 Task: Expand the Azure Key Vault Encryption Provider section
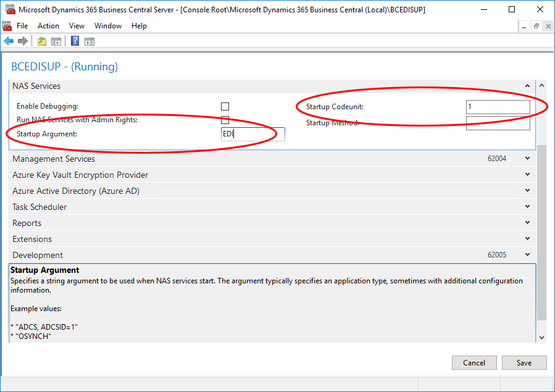(527, 175)
